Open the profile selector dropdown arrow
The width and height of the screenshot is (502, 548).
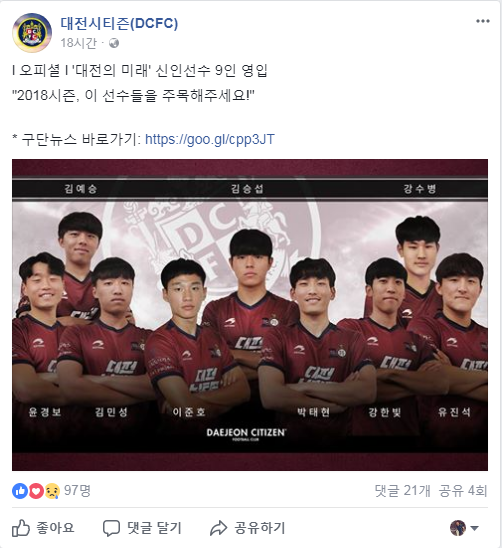pos(474,528)
